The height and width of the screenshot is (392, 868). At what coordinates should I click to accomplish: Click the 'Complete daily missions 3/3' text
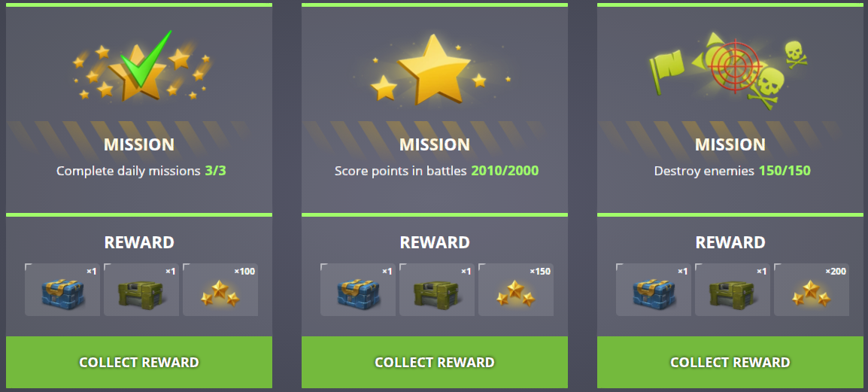(141, 171)
